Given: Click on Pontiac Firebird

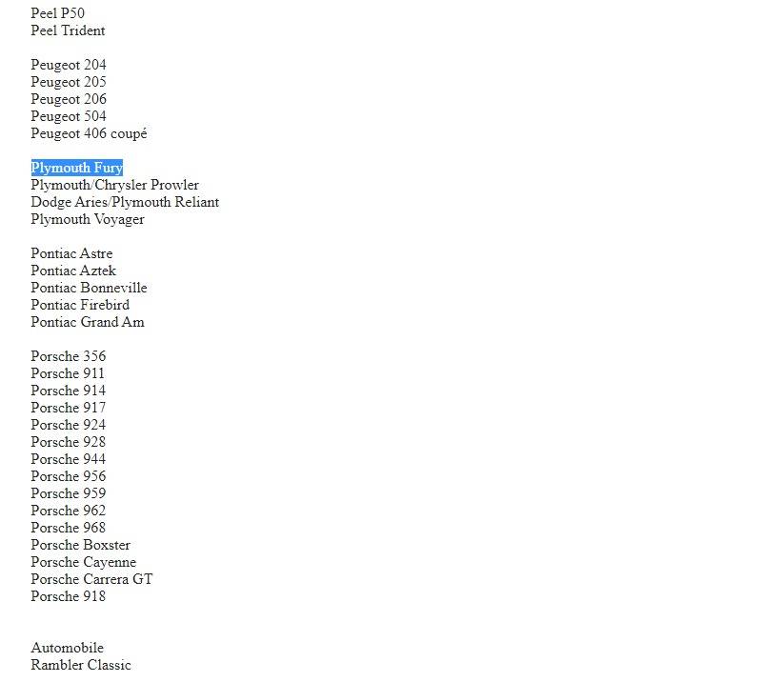Looking at the screenshot, I should coord(80,305).
